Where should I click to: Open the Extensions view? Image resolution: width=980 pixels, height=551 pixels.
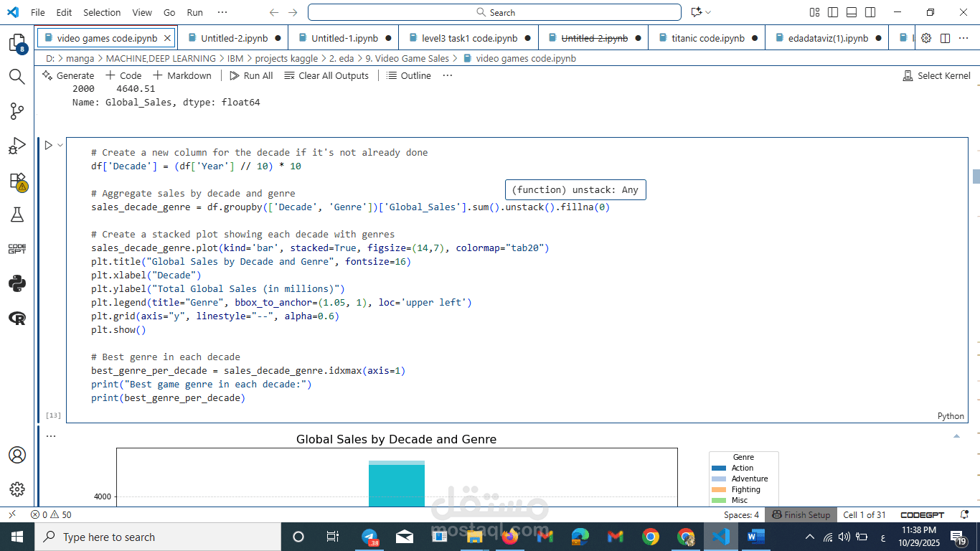click(x=17, y=181)
